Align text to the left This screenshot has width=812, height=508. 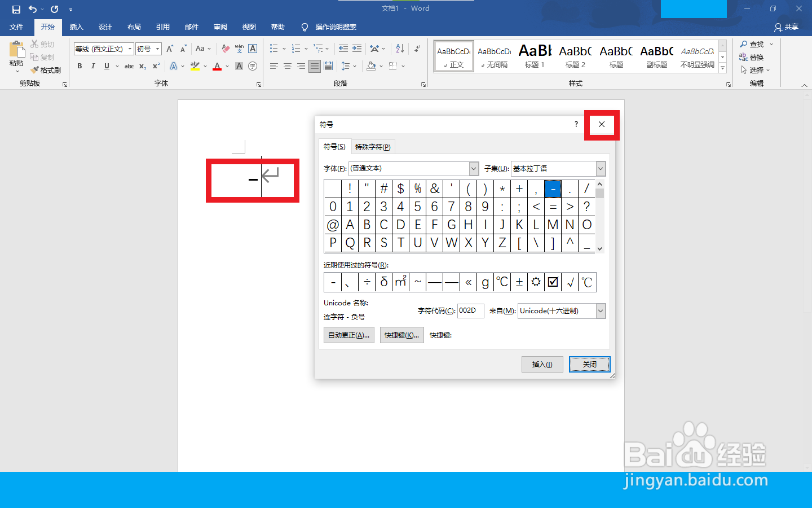click(x=274, y=66)
